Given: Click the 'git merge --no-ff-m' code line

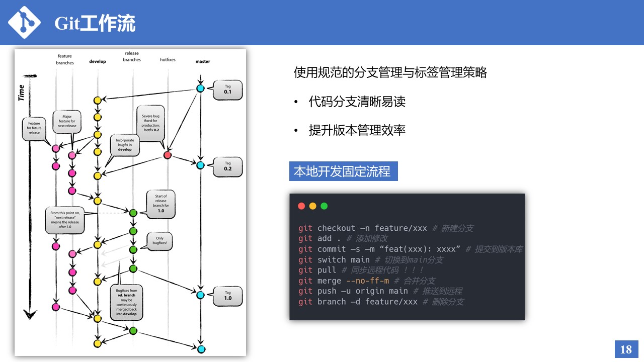Looking at the screenshot, I should pyautogui.click(x=366, y=281).
